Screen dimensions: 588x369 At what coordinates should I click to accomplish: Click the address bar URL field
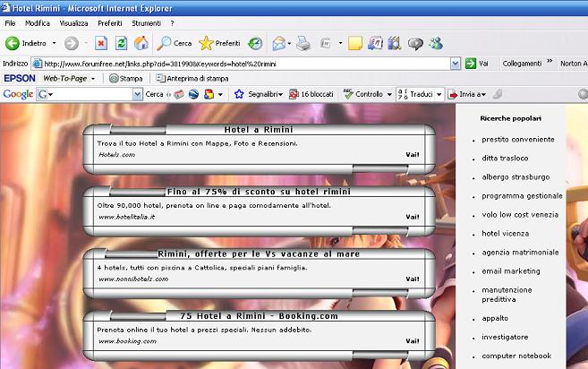tap(246, 64)
